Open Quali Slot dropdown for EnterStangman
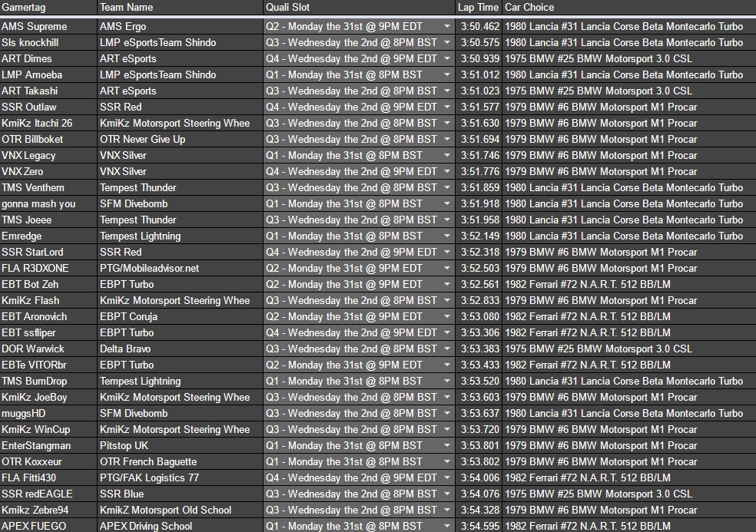 click(x=447, y=446)
